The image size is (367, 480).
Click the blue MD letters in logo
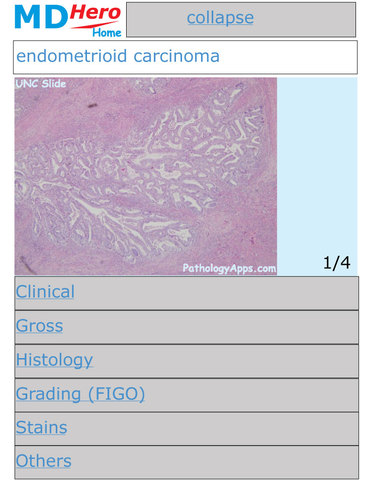(x=41, y=18)
